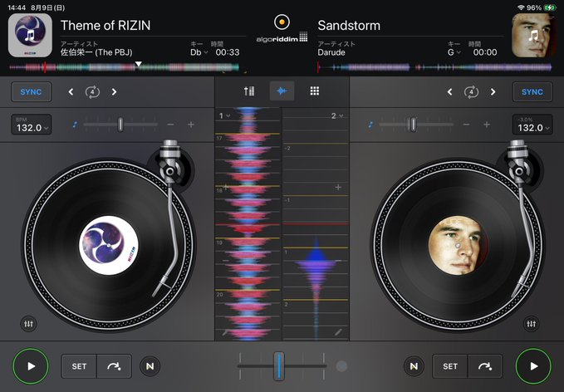Viewport: 564px width, 392px height.
Task: Tap the Wi-Fi icon in status bar
Action: (x=521, y=7)
